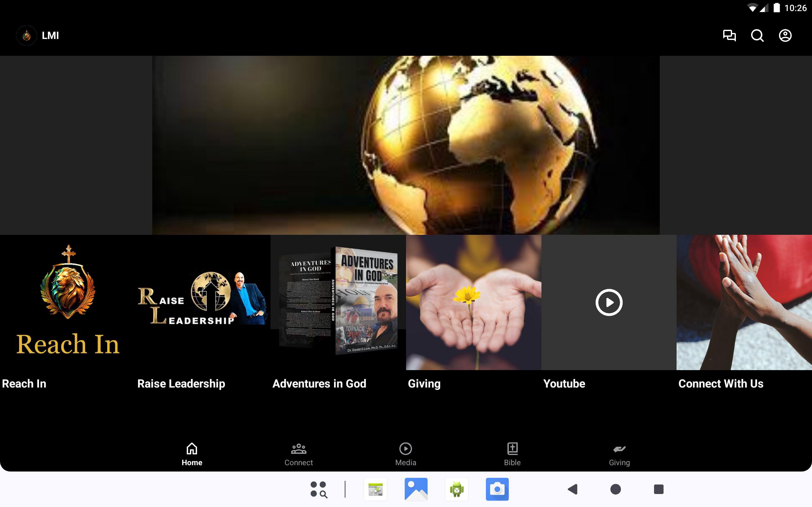Viewport: 812px width, 507px height.
Task: Tap the golden globe banner
Action: click(406, 145)
